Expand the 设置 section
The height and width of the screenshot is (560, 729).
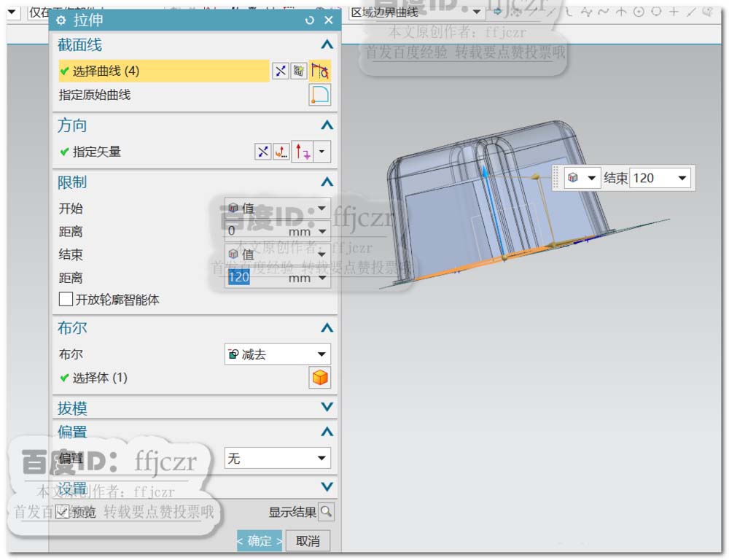pyautogui.click(x=327, y=487)
